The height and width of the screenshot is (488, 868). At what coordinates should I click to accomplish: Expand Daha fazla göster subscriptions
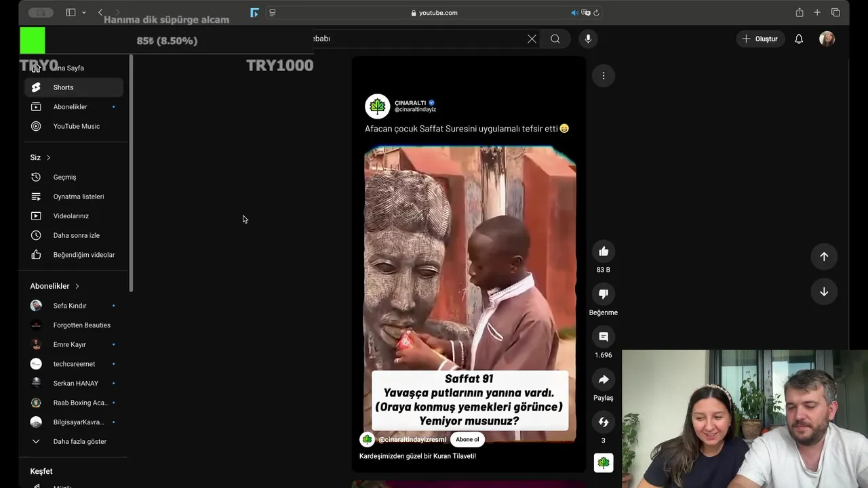pyautogui.click(x=74, y=441)
